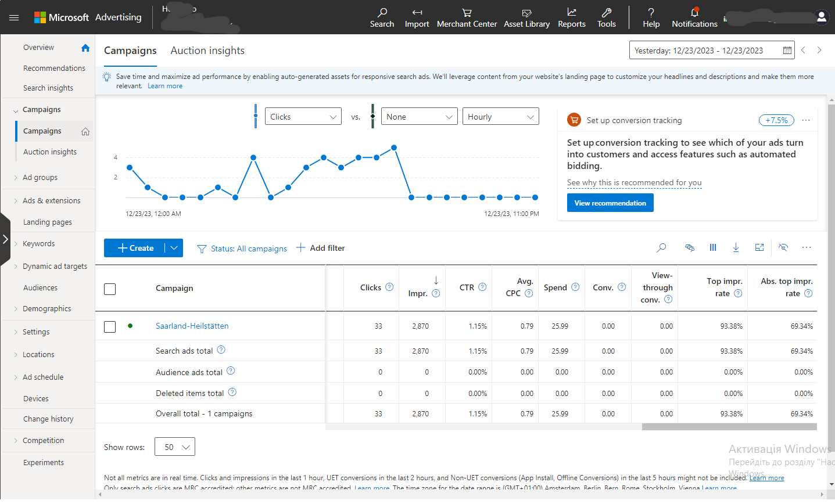Image resolution: width=835 pixels, height=504 pixels.
Task: Open the Merchant Center icon in header
Action: 467,13
